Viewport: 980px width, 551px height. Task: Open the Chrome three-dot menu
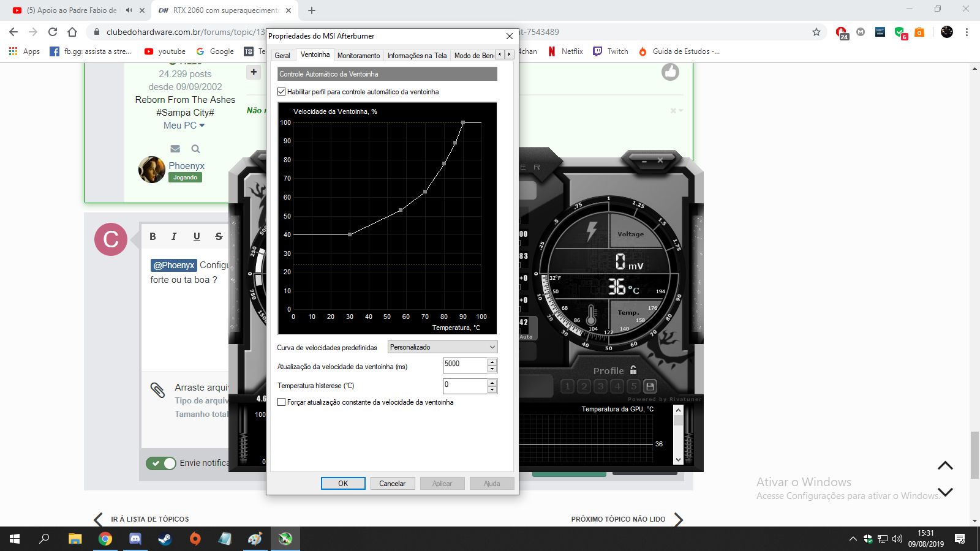[x=967, y=32]
